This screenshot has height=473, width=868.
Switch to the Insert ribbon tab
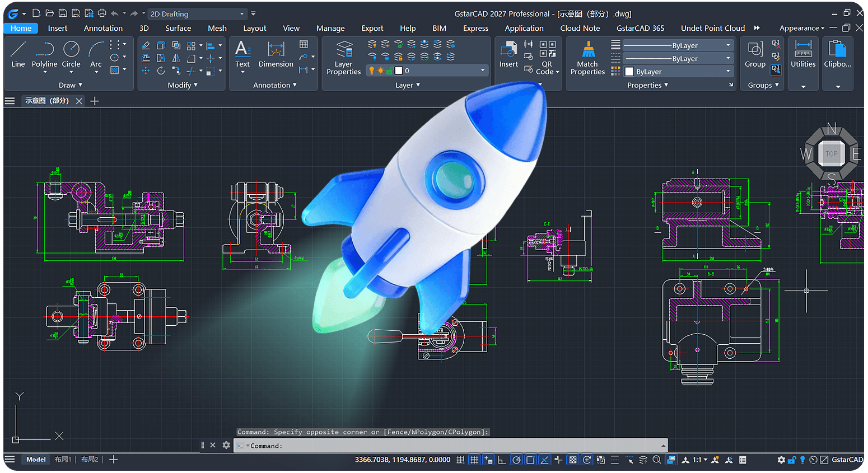[x=57, y=28]
